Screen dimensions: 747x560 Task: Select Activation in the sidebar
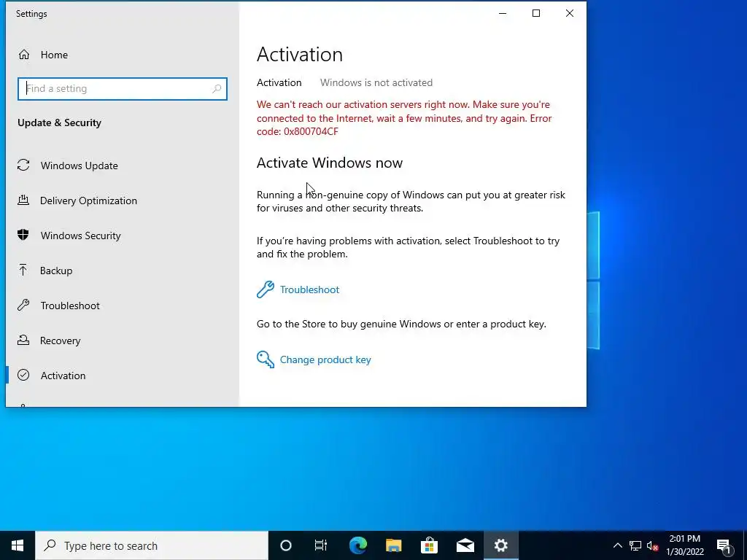pyautogui.click(x=122, y=376)
